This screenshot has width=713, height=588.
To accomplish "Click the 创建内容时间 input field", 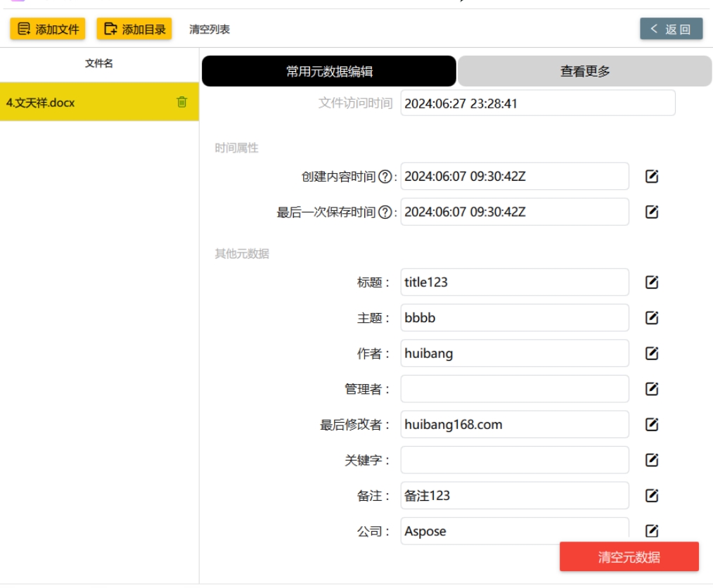I will point(515,177).
